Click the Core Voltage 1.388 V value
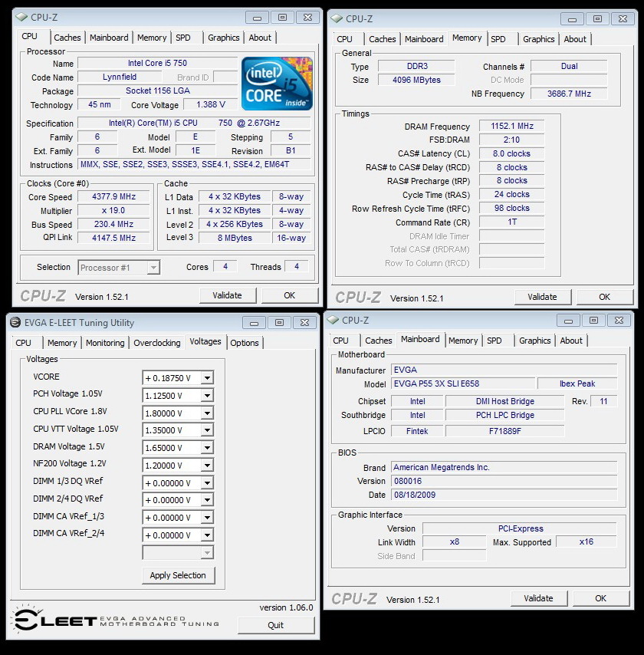Image resolution: width=644 pixels, height=655 pixels. click(x=211, y=104)
